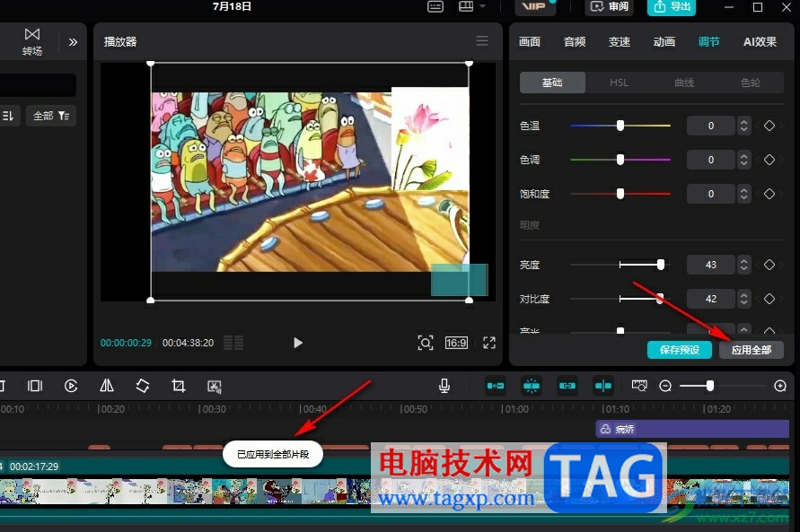Image resolution: width=800 pixels, height=532 pixels.
Task: Click the reverse playback toolbar icon
Action: [71, 387]
